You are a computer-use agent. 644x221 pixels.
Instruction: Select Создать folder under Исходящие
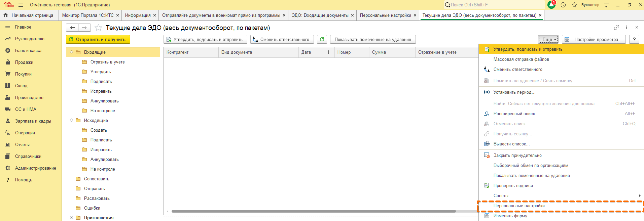coord(99,130)
